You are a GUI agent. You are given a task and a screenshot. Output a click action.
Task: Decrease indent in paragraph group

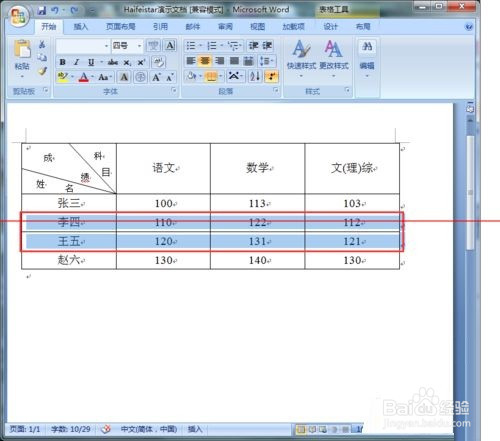254,45
